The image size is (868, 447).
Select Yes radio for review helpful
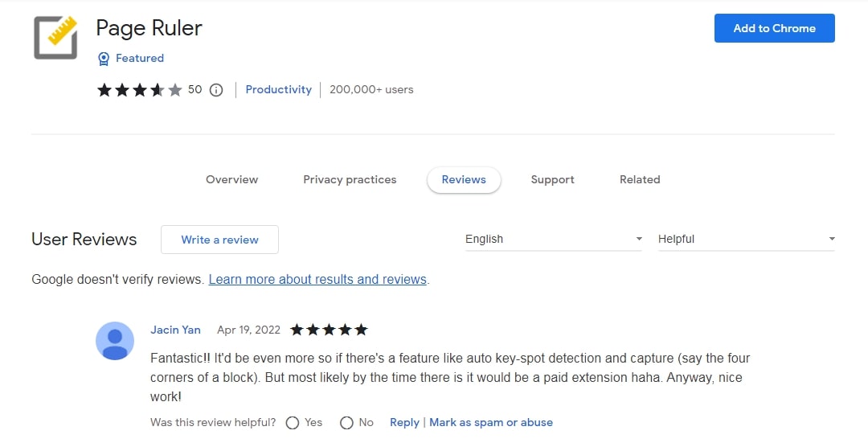[293, 423]
